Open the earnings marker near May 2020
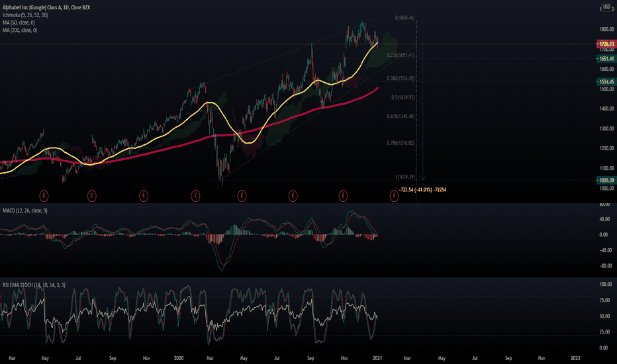Viewport: 617px width, 364px height. coord(242,196)
